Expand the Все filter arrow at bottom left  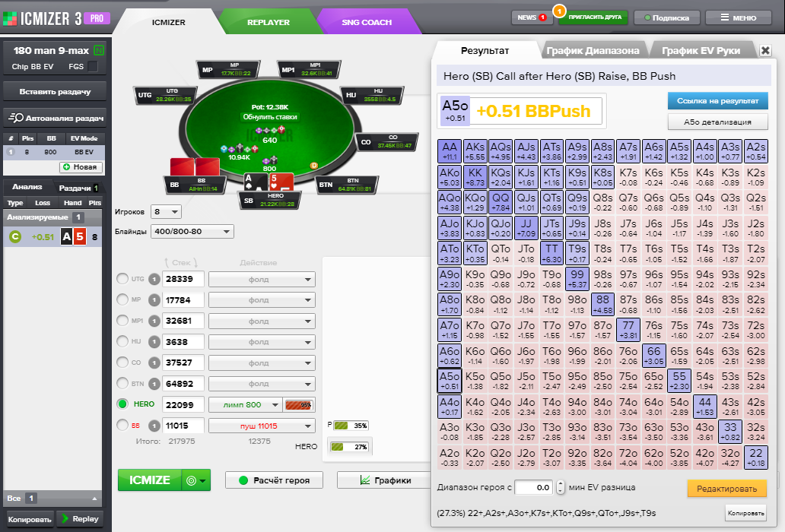[94, 499]
